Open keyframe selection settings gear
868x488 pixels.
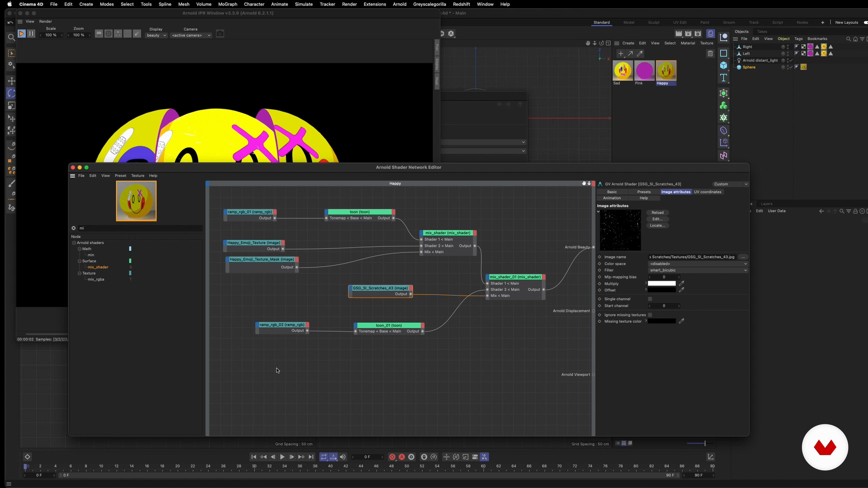click(411, 457)
